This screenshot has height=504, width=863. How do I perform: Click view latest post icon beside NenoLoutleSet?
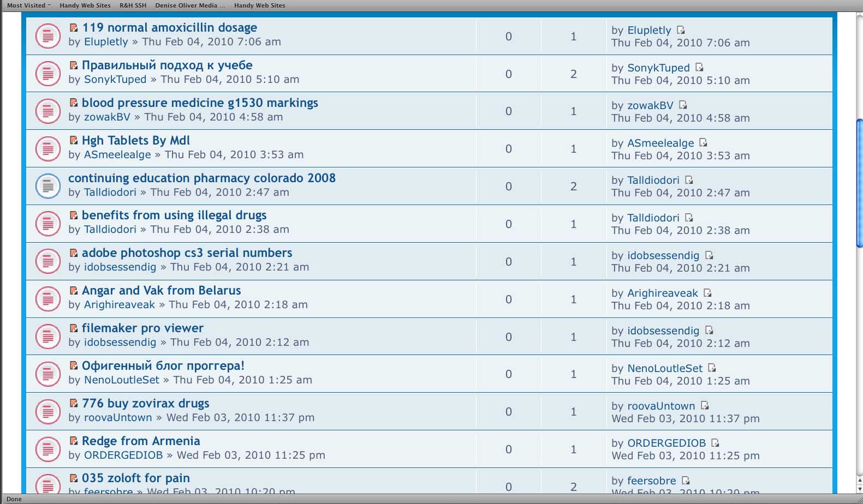(711, 368)
